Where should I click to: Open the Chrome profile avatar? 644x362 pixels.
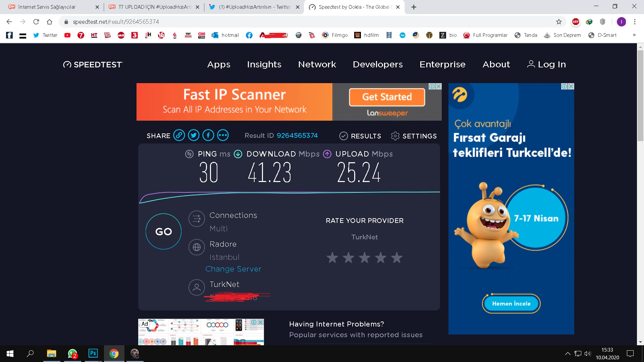pos(621,22)
